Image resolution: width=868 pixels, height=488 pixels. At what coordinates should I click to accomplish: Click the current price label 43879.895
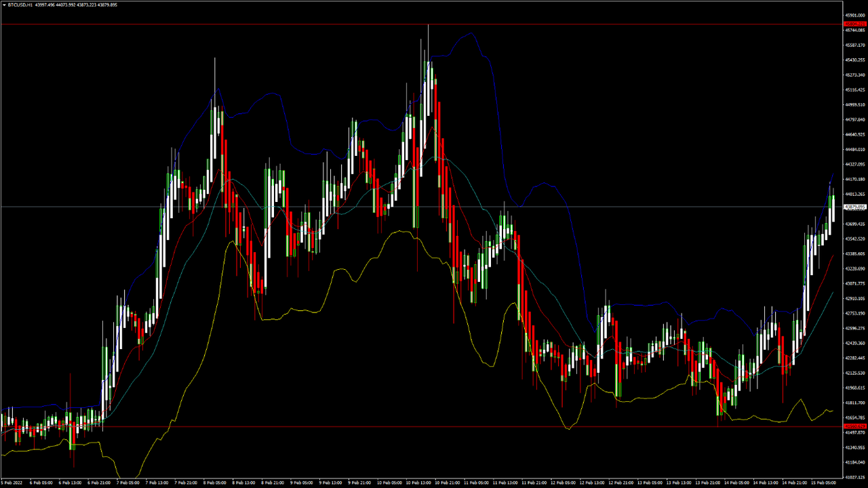pyautogui.click(x=854, y=207)
